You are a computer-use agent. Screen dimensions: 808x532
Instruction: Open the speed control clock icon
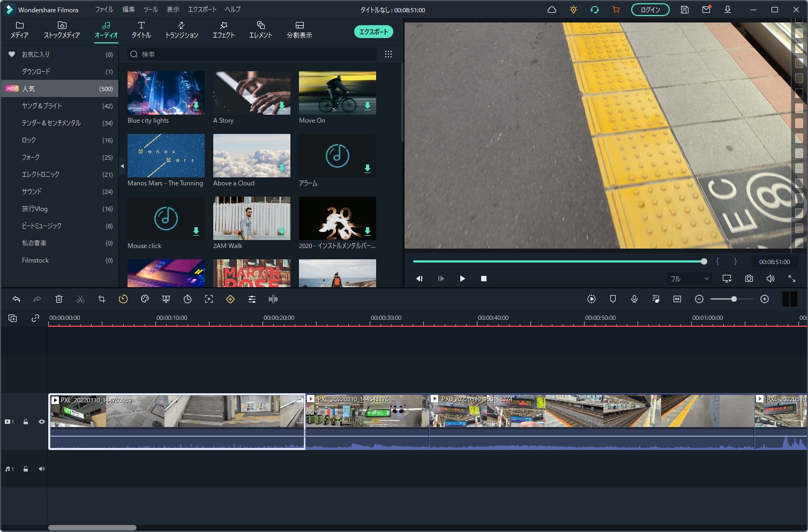123,299
